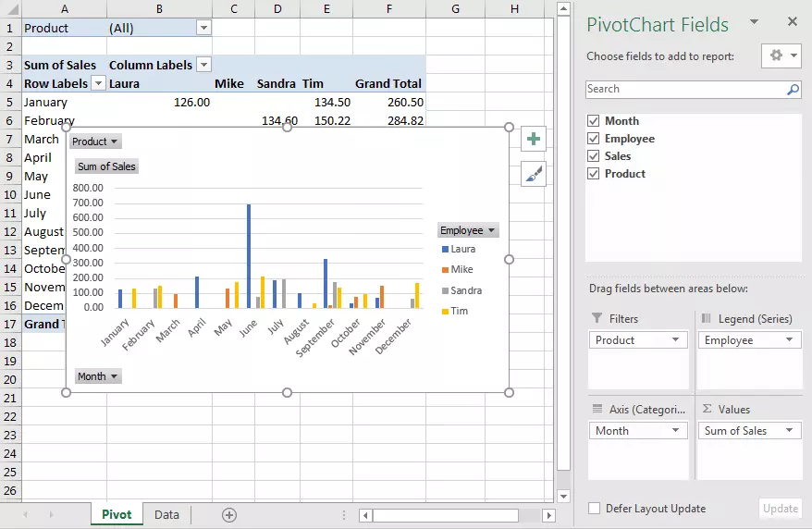
Task: Click the Sandra legend entry
Action: pos(461,290)
